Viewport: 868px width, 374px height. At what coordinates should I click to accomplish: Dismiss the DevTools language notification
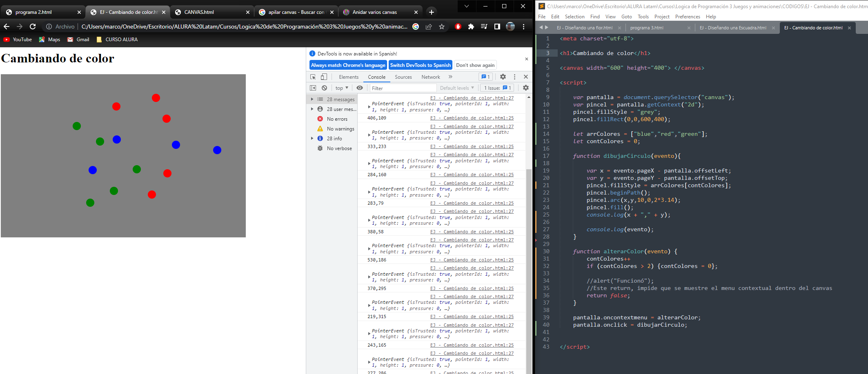point(527,59)
